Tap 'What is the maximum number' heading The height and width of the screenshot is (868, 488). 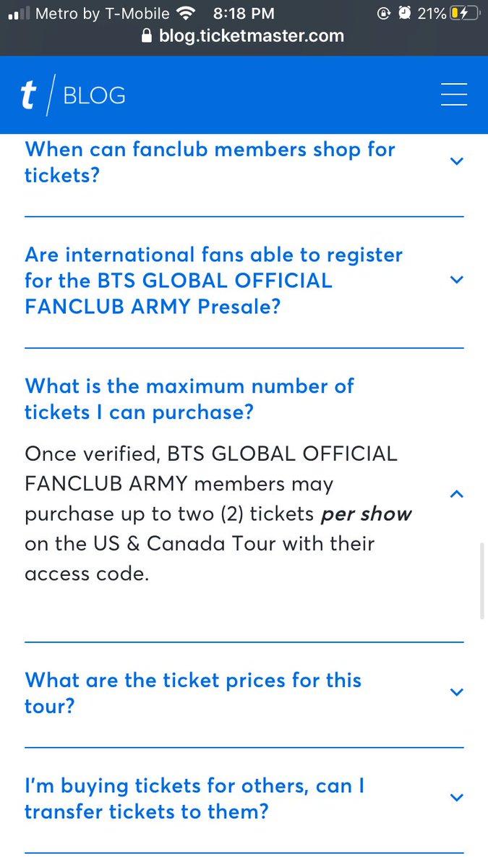pos(189,399)
